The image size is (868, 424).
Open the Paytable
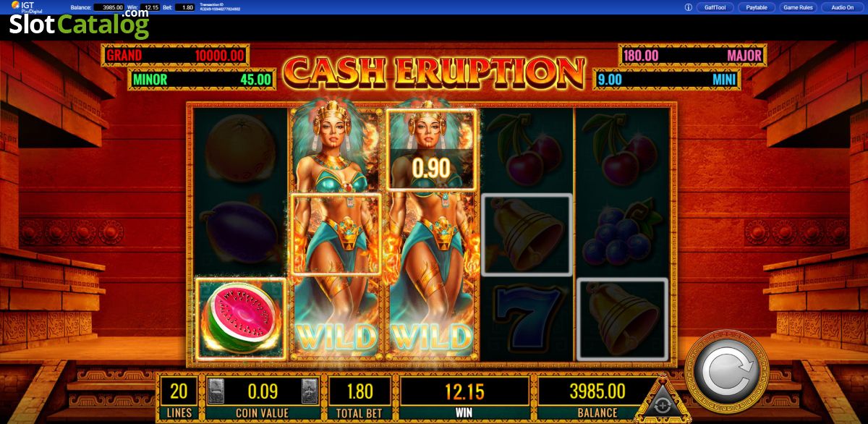[757, 7]
